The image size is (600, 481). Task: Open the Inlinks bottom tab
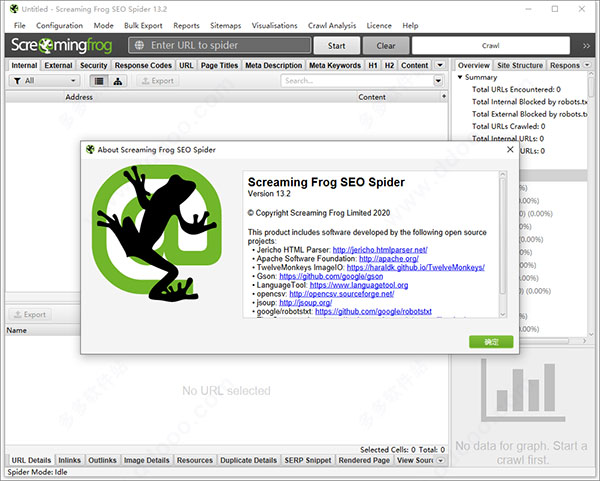click(69, 460)
